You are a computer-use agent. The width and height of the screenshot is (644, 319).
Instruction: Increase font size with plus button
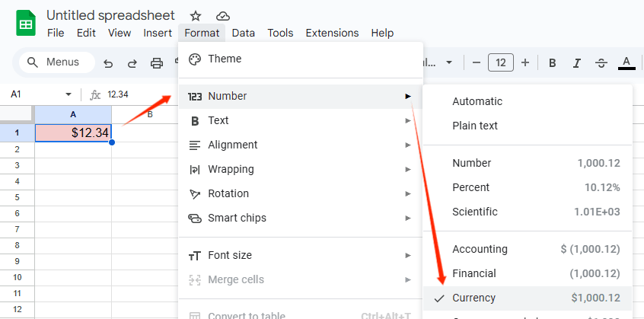pyautogui.click(x=524, y=62)
